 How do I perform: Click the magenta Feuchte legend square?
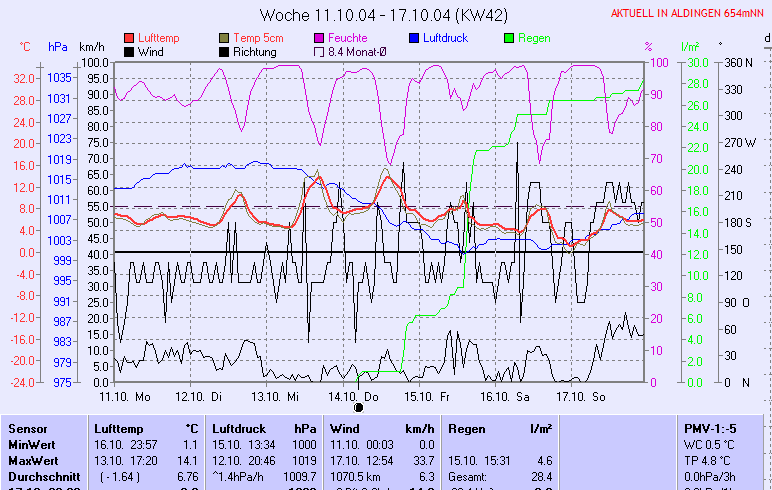coord(319,38)
